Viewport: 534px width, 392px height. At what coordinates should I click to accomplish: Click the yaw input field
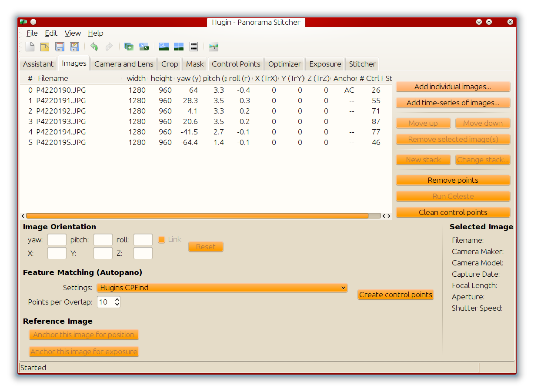click(x=57, y=240)
